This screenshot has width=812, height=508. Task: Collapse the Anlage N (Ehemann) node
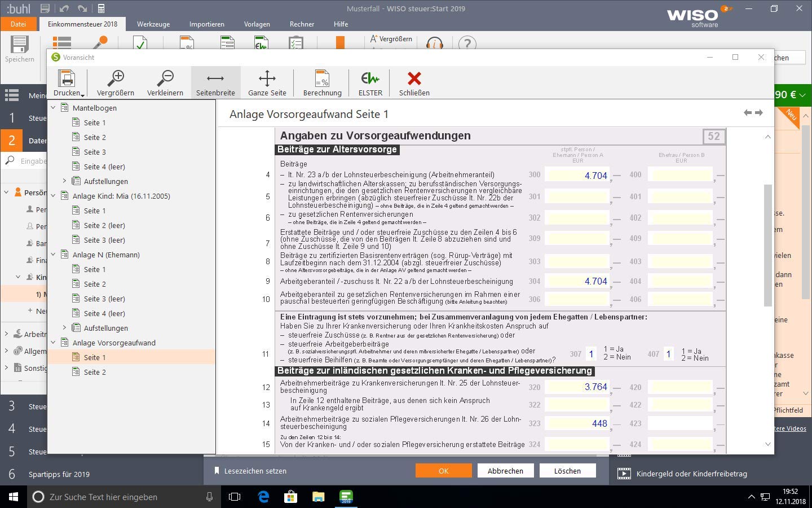pos(54,254)
